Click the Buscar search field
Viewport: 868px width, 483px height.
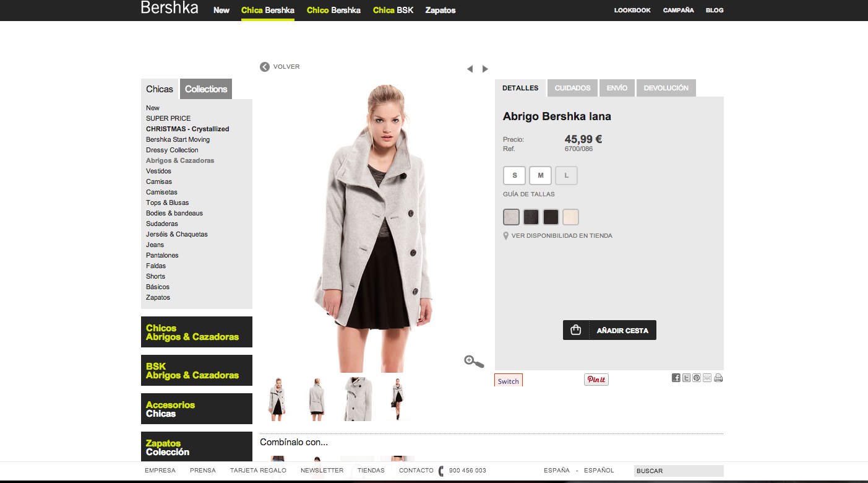tap(679, 471)
